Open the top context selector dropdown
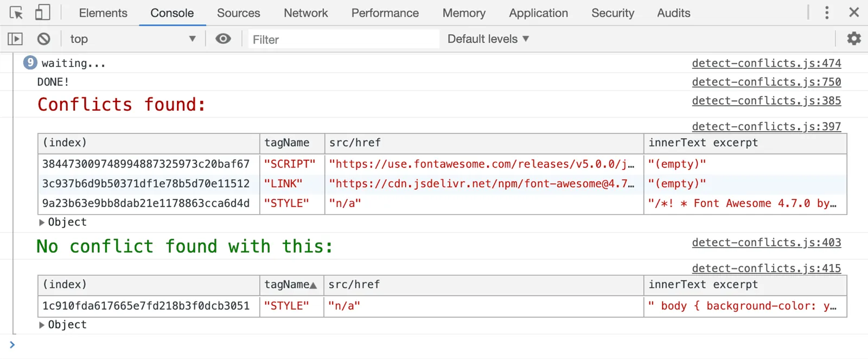This screenshot has height=359, width=868. (x=132, y=39)
